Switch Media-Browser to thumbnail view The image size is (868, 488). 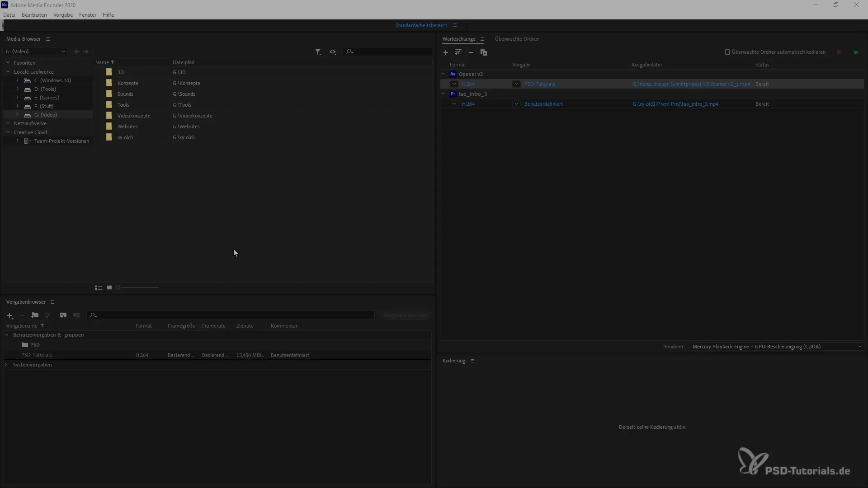[x=109, y=288]
